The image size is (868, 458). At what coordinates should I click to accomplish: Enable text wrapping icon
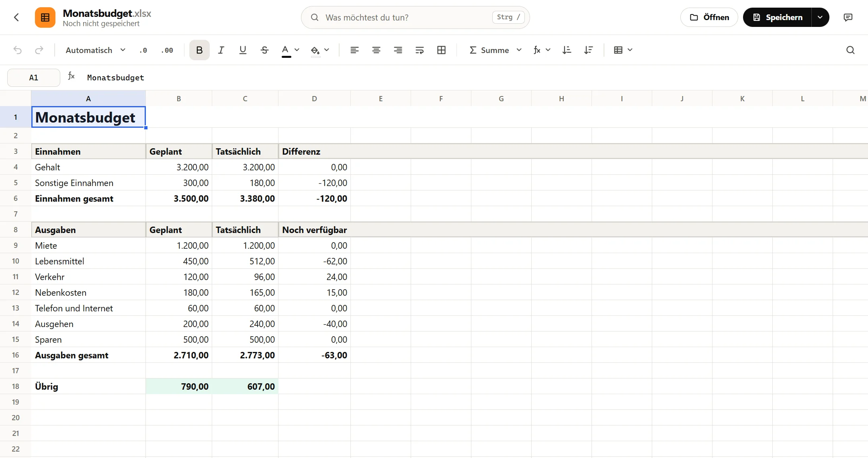click(420, 50)
